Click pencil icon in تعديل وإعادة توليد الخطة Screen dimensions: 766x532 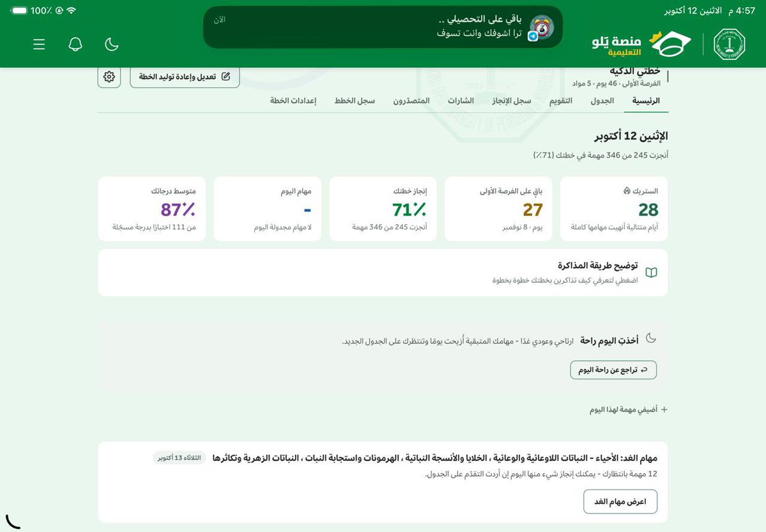point(226,76)
